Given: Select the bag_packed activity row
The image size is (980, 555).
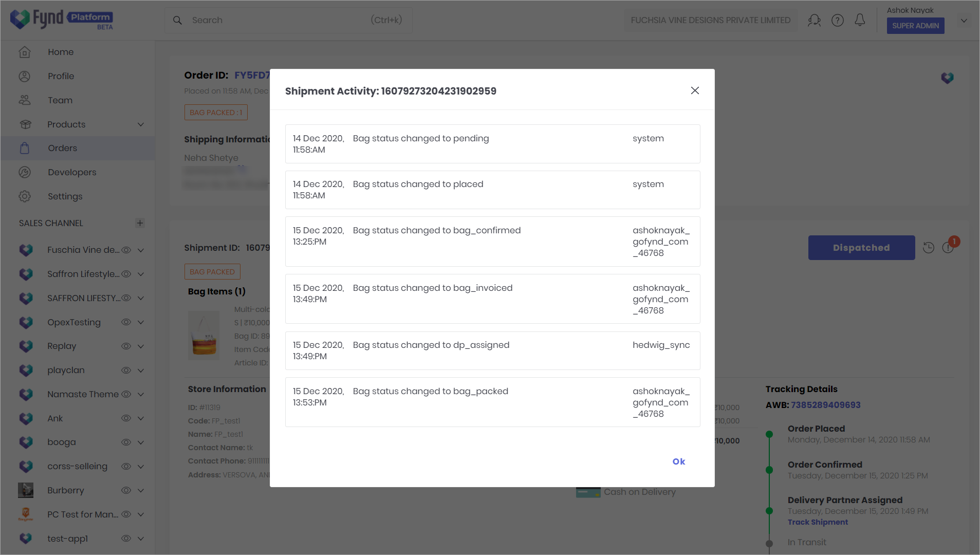Looking at the screenshot, I should point(492,402).
